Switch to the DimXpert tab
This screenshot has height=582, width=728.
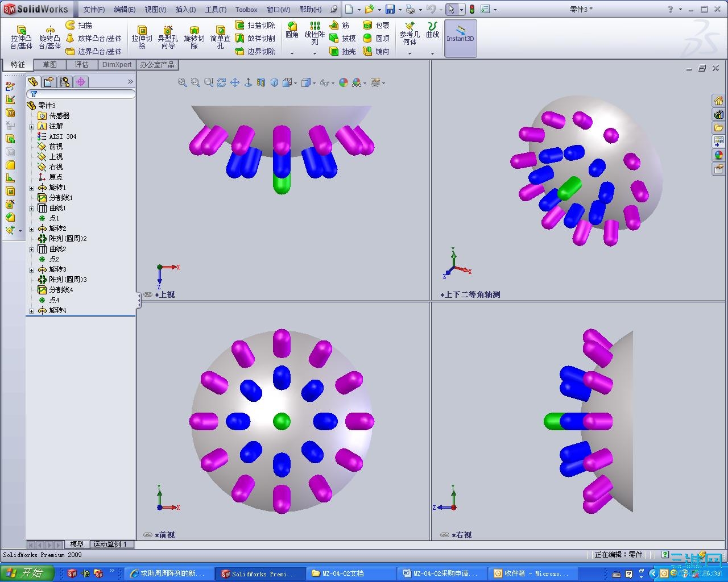click(x=117, y=64)
